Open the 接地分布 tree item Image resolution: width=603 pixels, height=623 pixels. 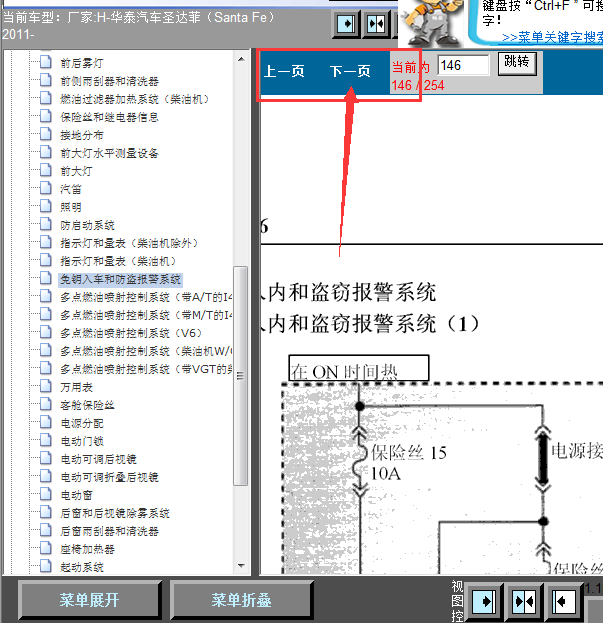point(81,135)
